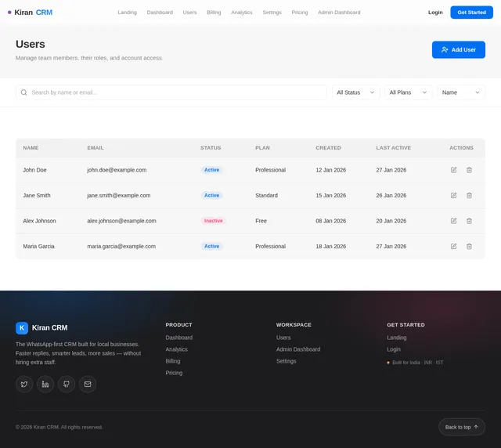501x448 pixels.
Task: Click john.doe@example.com email cell
Action: (117, 170)
